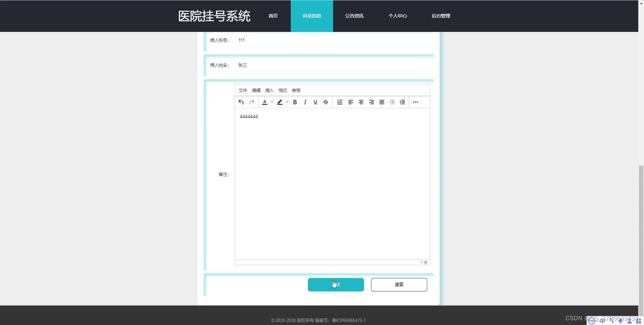The image size is (644, 325).
Task: Click the 重置 reset button
Action: [x=399, y=285]
